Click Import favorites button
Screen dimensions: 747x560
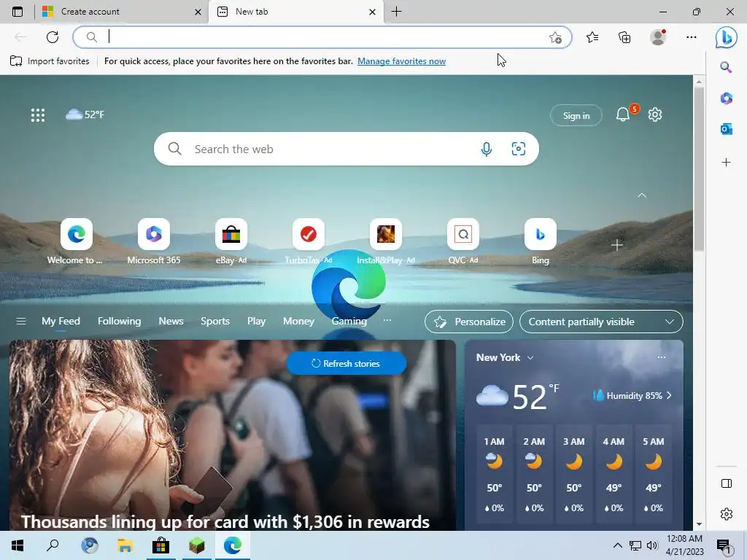(50, 61)
